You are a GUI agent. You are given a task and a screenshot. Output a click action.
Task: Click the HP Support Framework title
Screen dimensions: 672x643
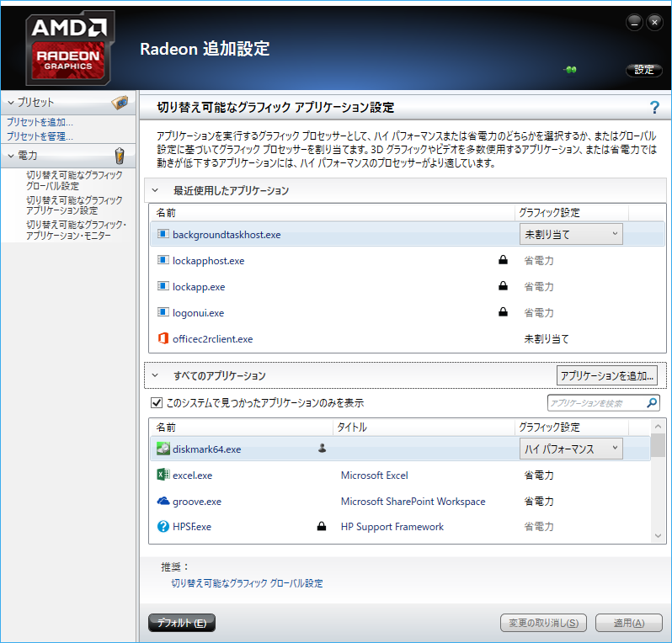coord(392,527)
